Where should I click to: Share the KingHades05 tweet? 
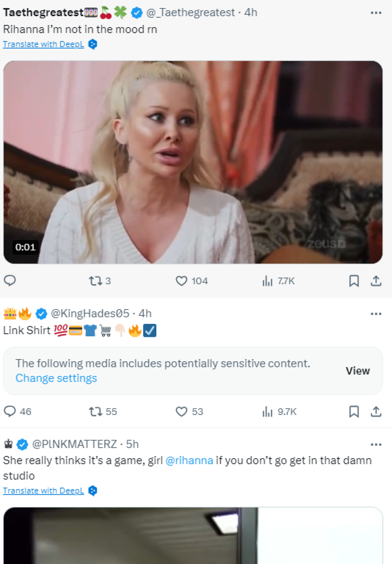(x=376, y=411)
